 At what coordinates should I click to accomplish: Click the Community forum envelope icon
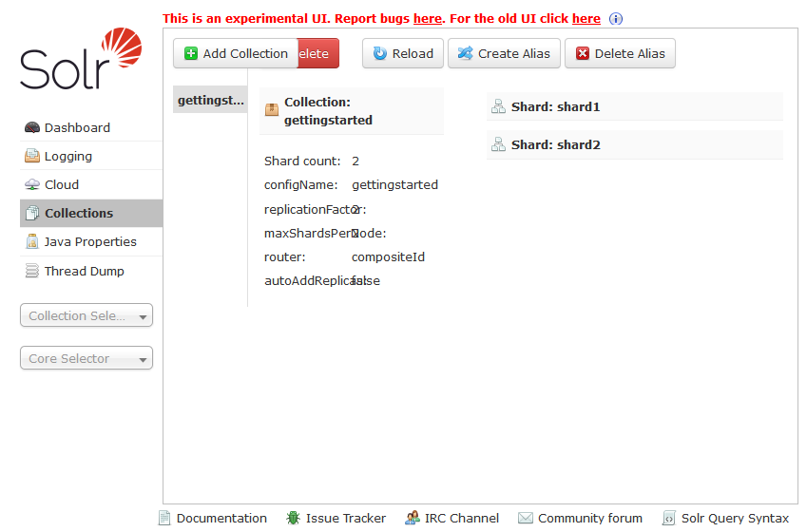click(526, 518)
